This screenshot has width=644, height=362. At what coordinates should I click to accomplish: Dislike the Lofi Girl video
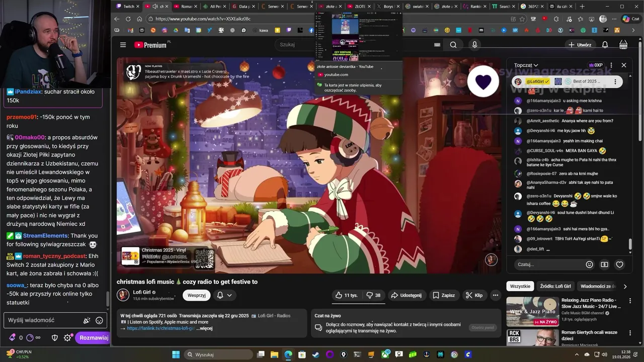pyautogui.click(x=373, y=295)
